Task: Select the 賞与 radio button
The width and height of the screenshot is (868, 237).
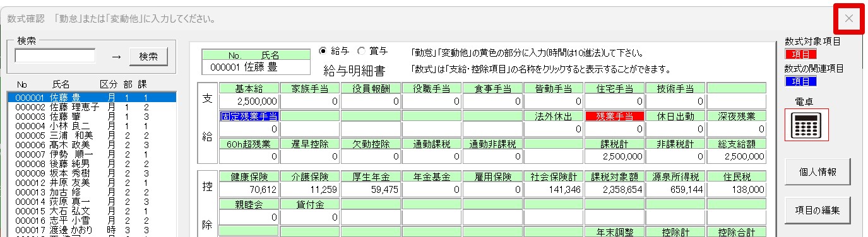Action: (x=361, y=51)
